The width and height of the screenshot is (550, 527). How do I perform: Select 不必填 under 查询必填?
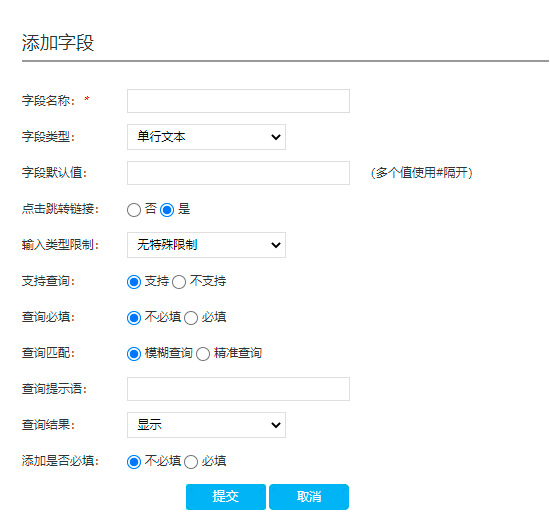134,318
